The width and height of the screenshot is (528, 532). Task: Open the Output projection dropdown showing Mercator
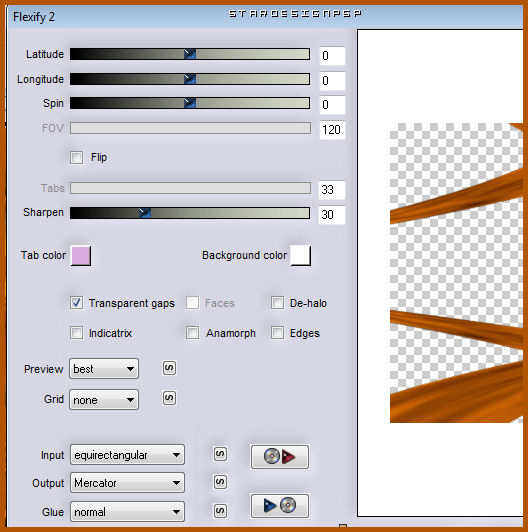point(127,482)
